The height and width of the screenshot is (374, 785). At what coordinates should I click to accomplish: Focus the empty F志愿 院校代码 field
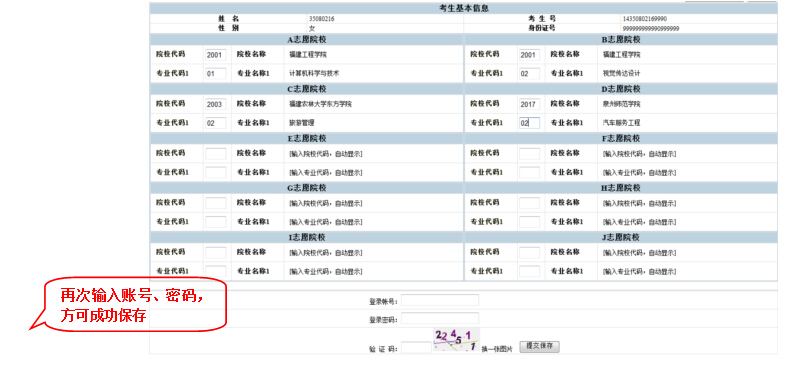(x=529, y=154)
